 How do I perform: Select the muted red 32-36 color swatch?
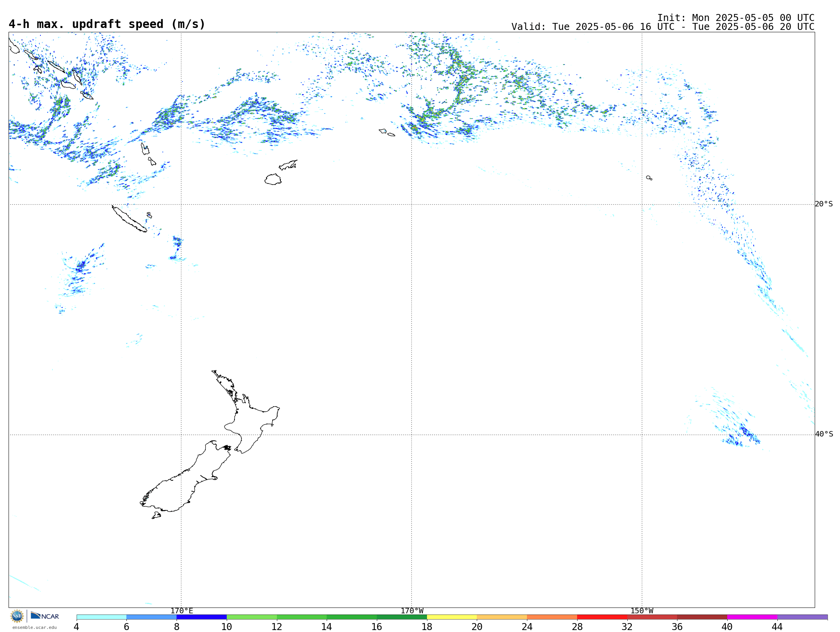point(652,617)
